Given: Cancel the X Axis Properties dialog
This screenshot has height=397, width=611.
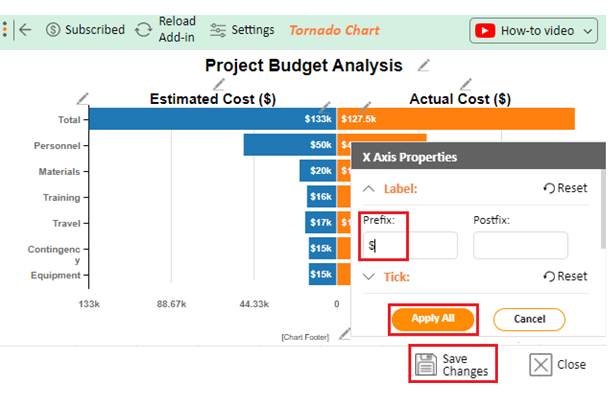Looking at the screenshot, I should pyautogui.click(x=529, y=319).
